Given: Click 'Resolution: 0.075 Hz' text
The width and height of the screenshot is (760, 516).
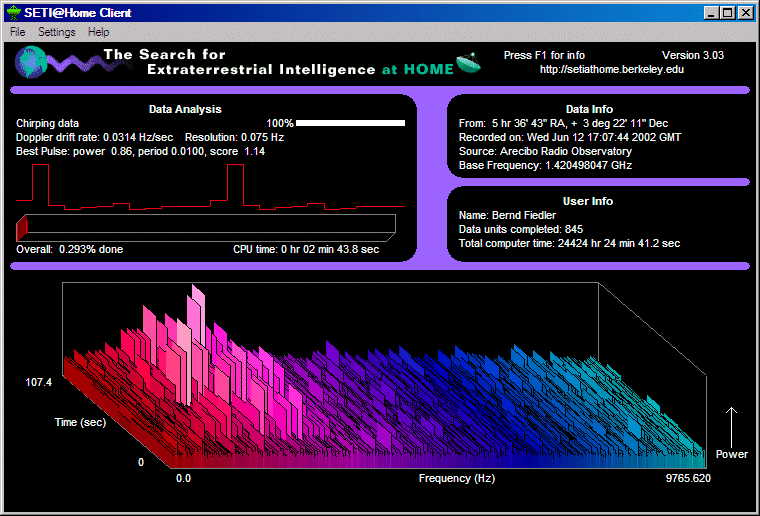Looking at the screenshot, I should click(x=235, y=137).
